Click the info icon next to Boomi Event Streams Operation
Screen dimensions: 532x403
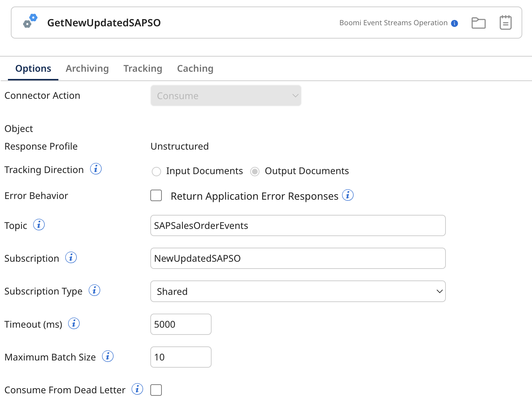tap(455, 23)
